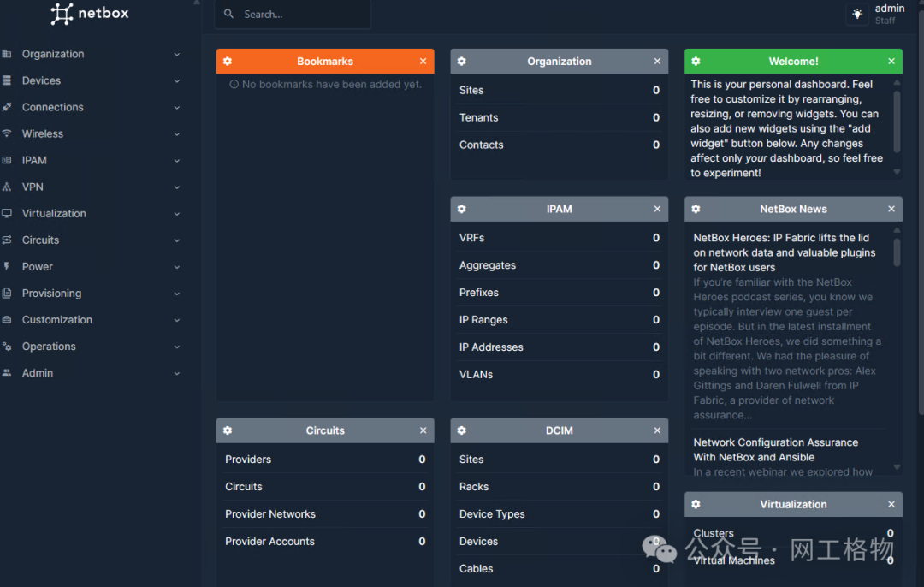924x587 pixels.
Task: Click the Organization sidebar icon
Action: pos(7,54)
